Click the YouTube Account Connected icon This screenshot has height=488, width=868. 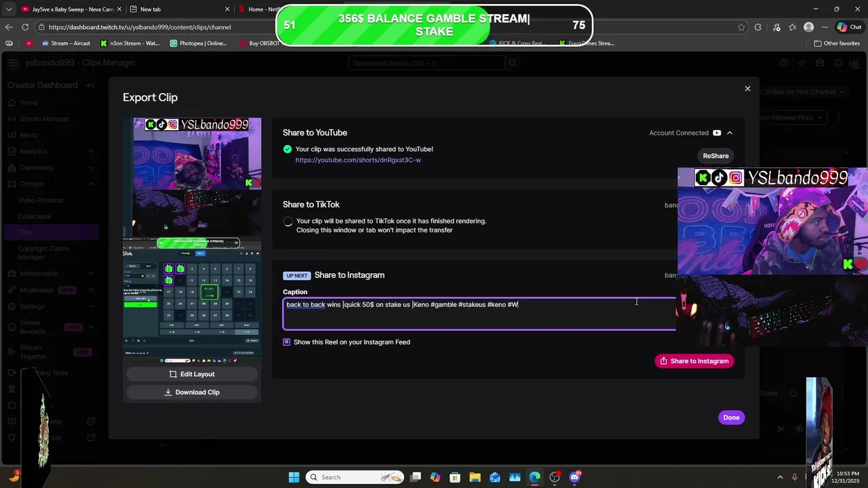pos(717,133)
